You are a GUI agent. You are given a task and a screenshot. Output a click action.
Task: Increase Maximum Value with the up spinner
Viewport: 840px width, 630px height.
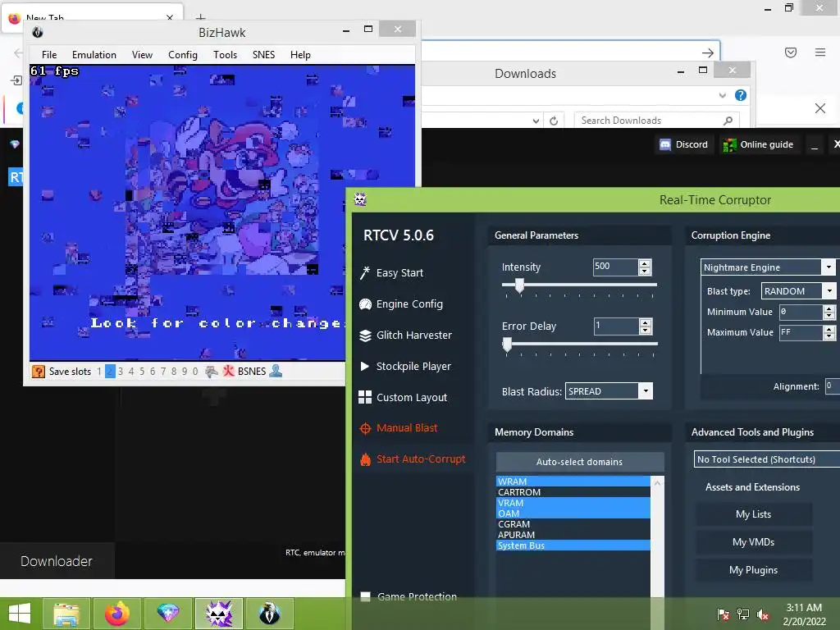829,329
